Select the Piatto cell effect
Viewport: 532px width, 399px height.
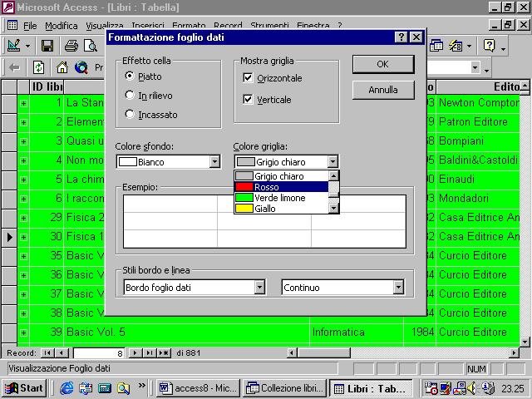pos(130,76)
